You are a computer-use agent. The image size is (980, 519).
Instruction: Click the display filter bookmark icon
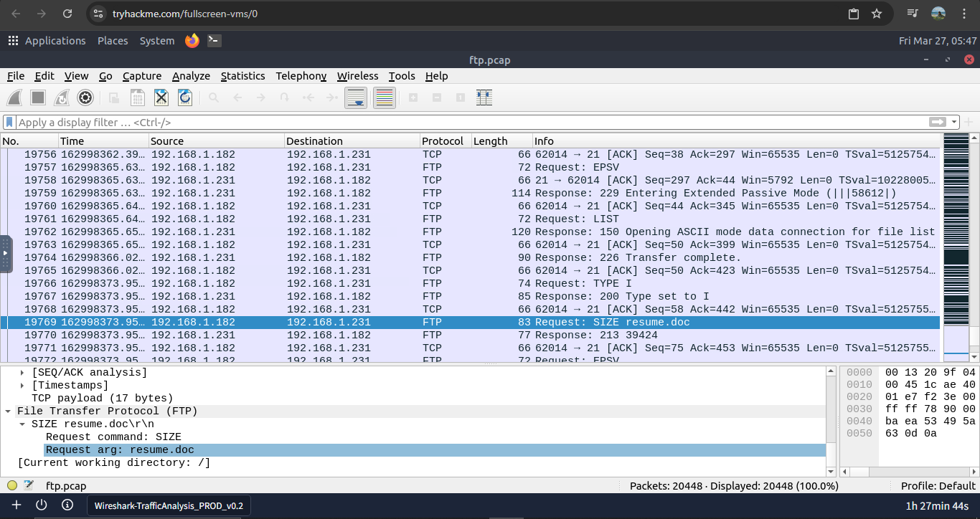[x=10, y=123]
